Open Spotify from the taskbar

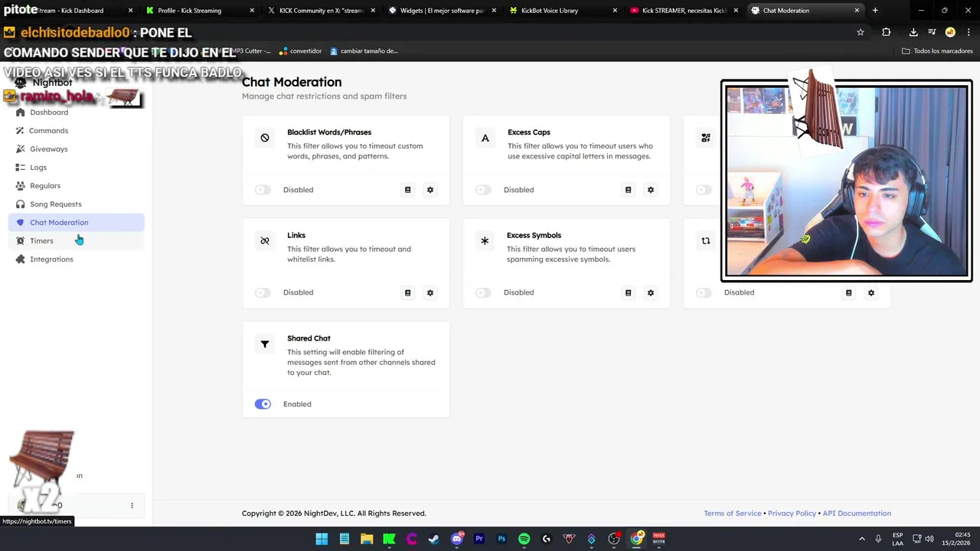point(524,539)
